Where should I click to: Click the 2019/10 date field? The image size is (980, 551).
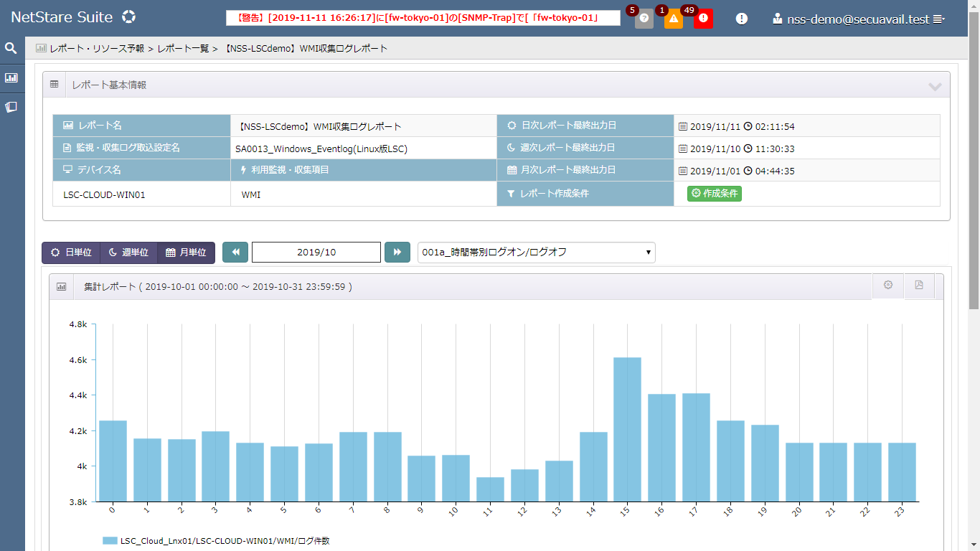pos(316,253)
